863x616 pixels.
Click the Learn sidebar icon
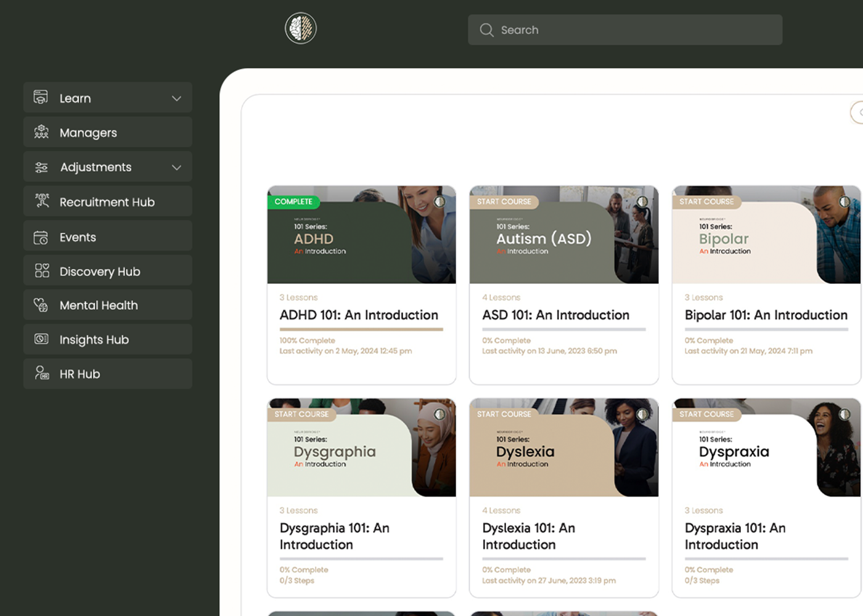[x=40, y=97]
